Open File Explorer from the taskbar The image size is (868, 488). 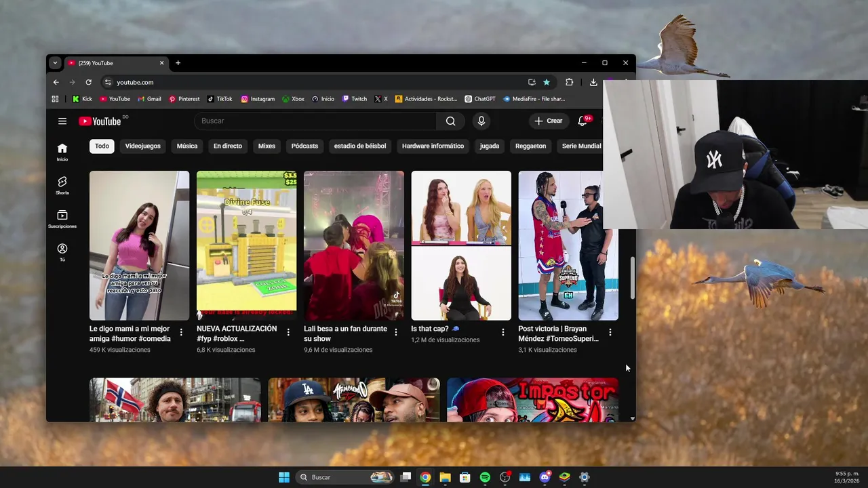[445, 477]
